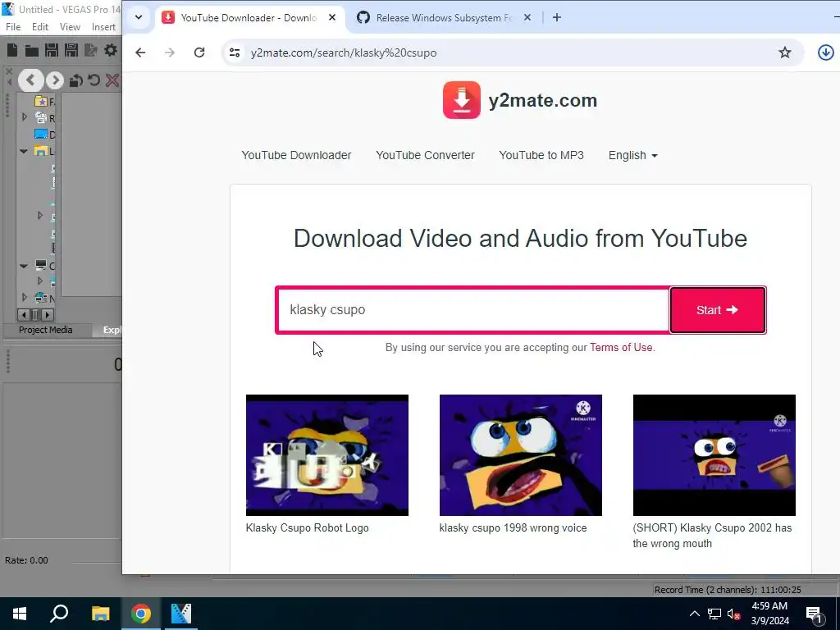Viewport: 840px width, 630px height.
Task: Click the klasky csupo search field
Action: click(x=472, y=309)
